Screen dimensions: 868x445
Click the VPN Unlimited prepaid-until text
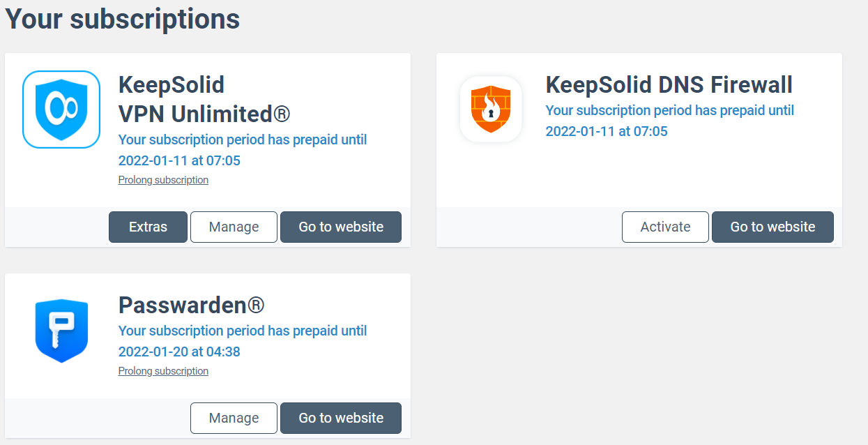(x=242, y=140)
